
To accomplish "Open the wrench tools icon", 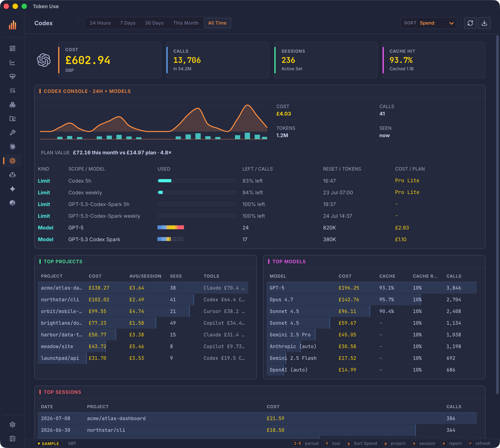I will pyautogui.click(x=12, y=133).
